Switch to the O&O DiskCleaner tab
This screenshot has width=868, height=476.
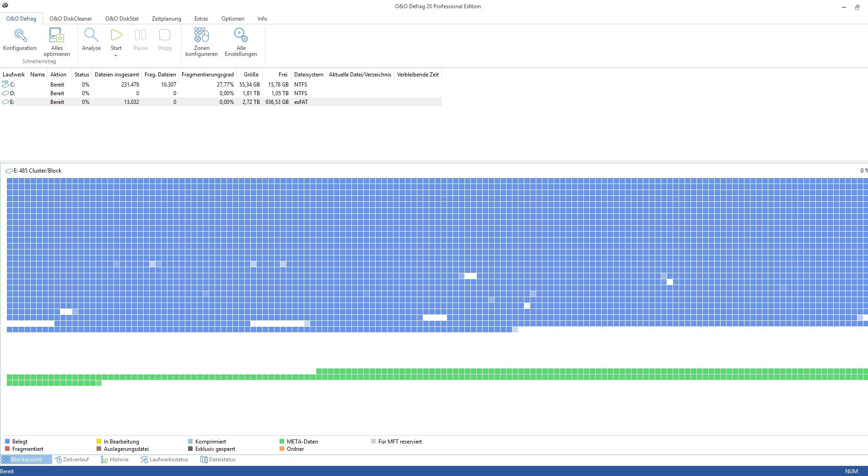click(71, 19)
